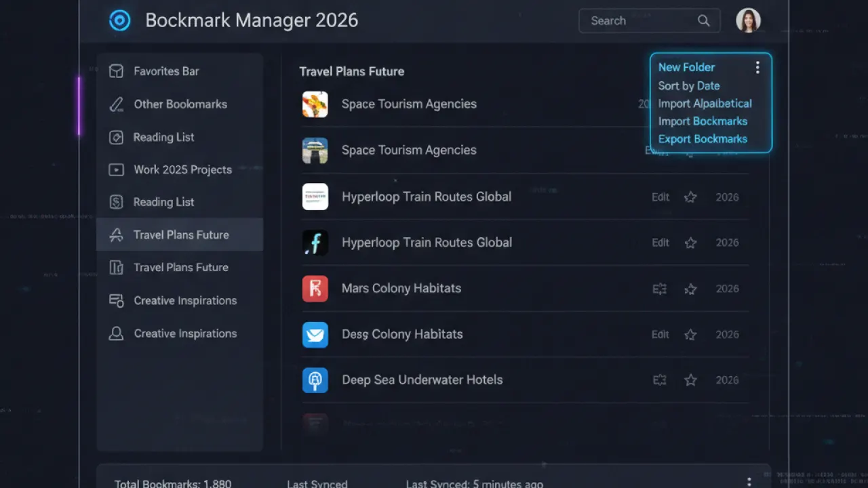Toggle the star for Desg Colony Habitats
The image size is (868, 488).
(690, 335)
